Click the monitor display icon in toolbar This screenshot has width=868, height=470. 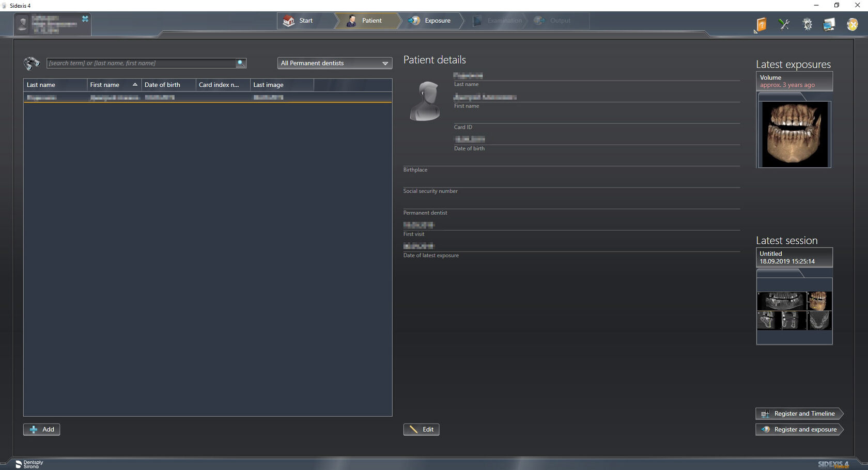829,24
